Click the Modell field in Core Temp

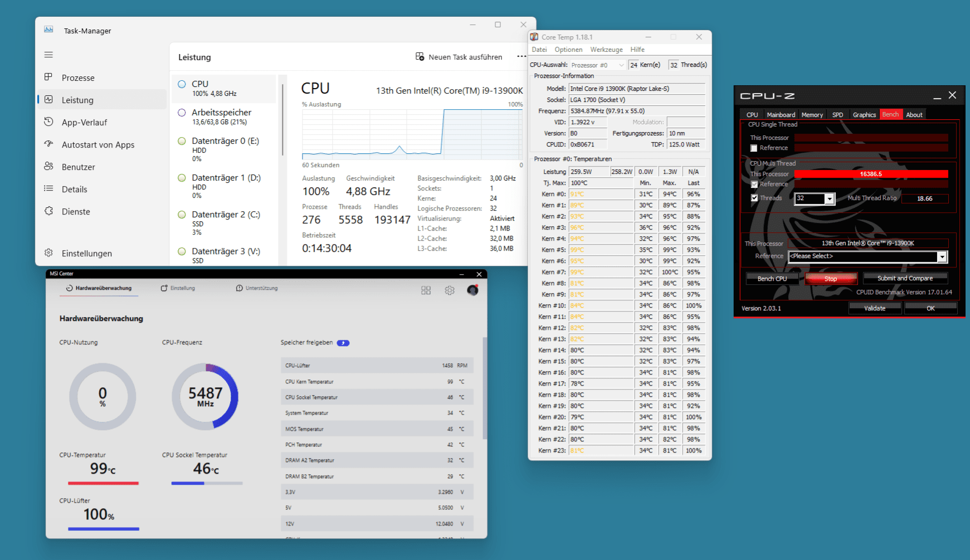click(637, 89)
